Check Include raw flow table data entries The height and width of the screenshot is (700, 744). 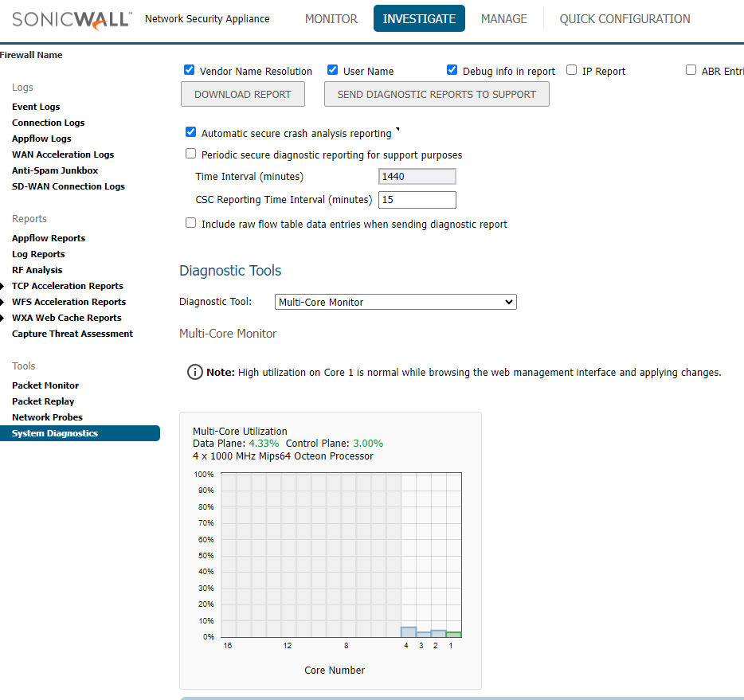pyautogui.click(x=190, y=223)
